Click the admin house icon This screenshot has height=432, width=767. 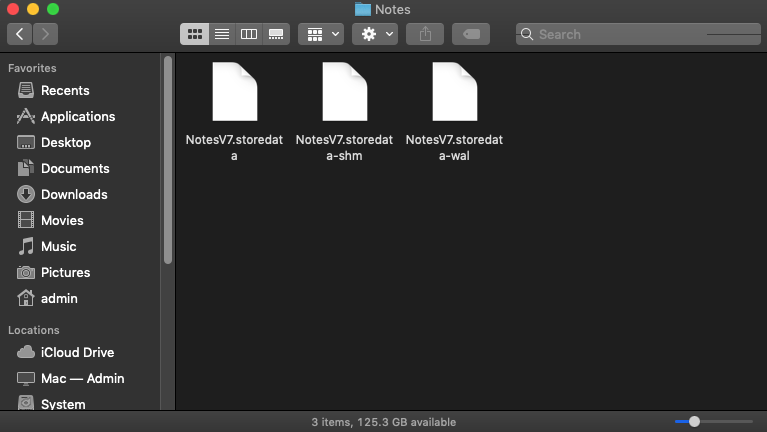pos(26,297)
